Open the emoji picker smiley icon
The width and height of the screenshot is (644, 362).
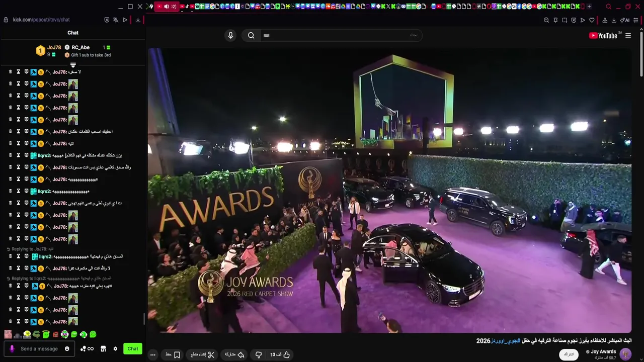point(67,348)
